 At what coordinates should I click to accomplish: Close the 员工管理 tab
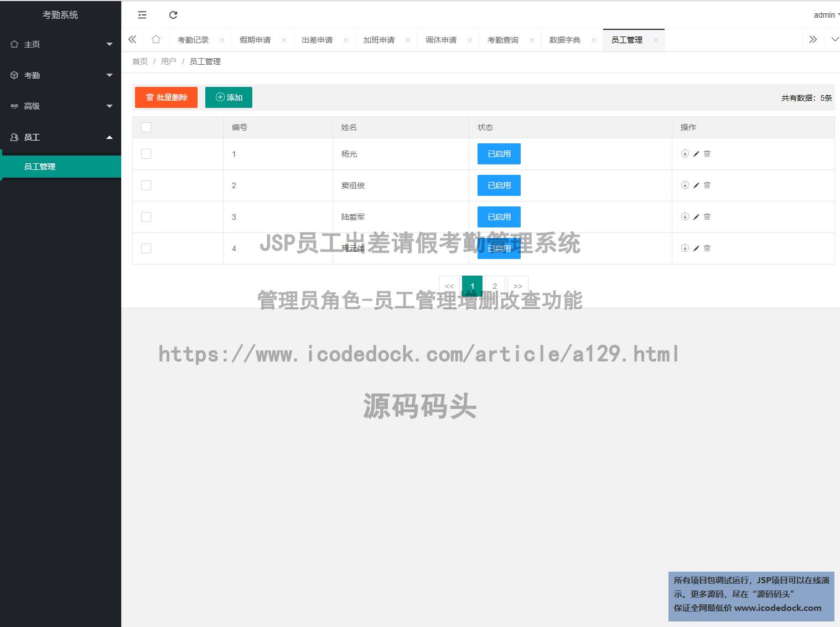(656, 40)
